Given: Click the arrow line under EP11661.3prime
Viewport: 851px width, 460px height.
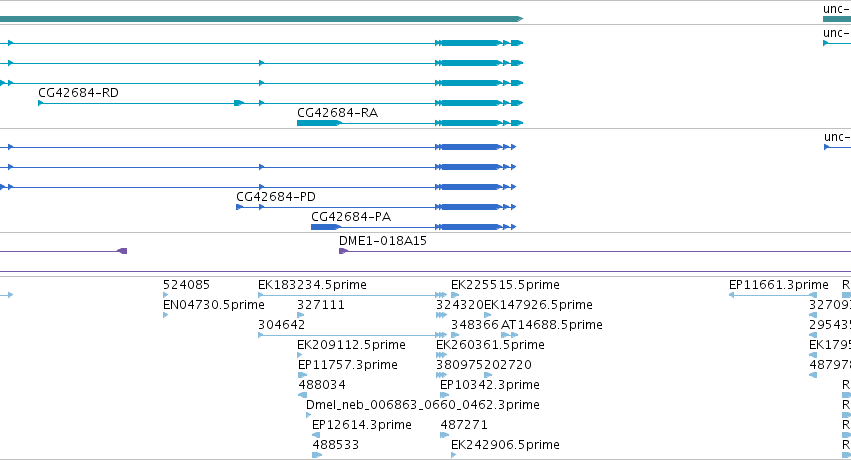Looking at the screenshot, I should [773, 295].
